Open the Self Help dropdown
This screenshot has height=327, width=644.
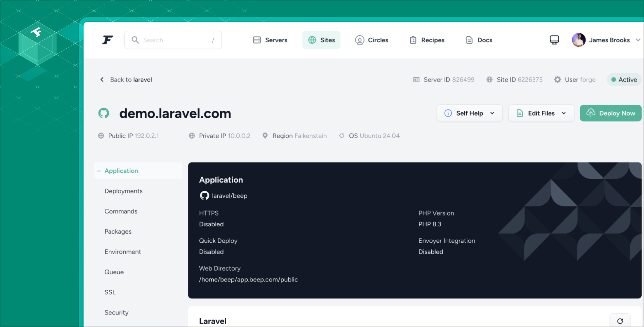point(469,113)
